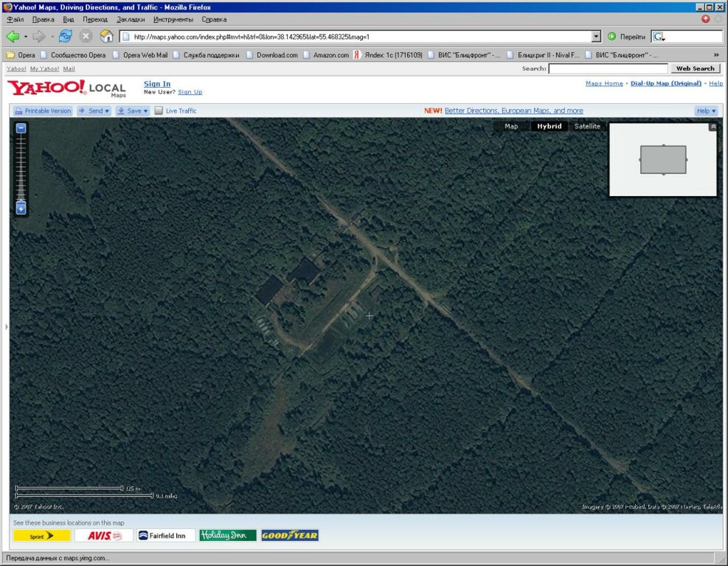Click the Stop loading icon

point(86,35)
